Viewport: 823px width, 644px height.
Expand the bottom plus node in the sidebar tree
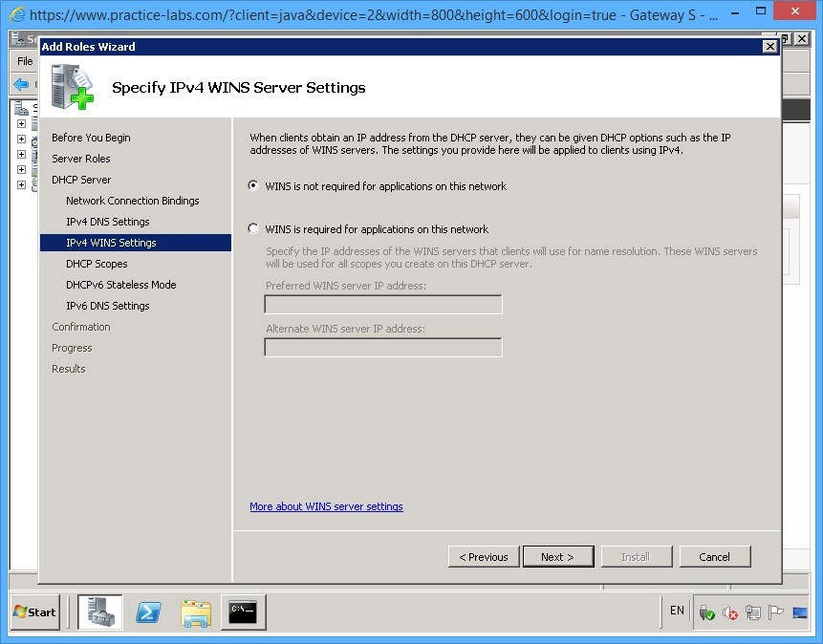[21, 183]
